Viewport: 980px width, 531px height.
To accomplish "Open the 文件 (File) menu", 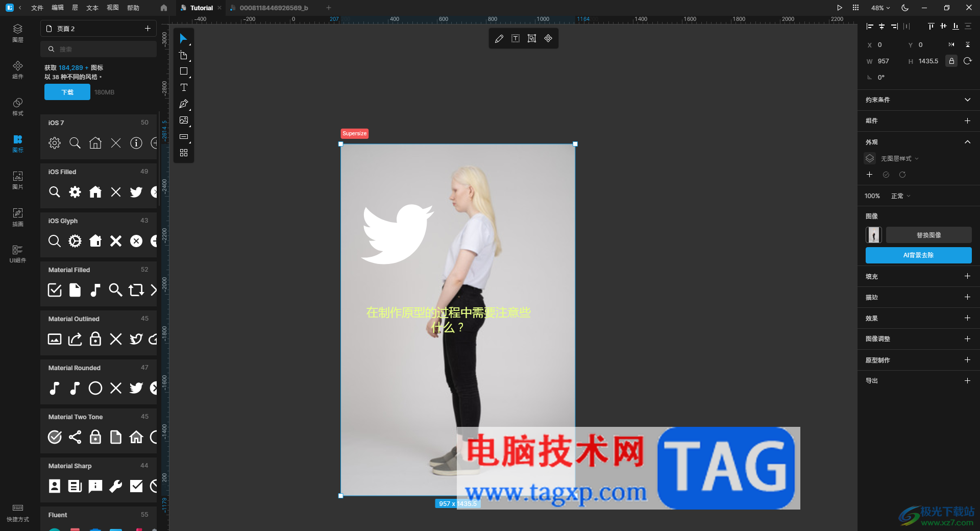I will pos(37,8).
